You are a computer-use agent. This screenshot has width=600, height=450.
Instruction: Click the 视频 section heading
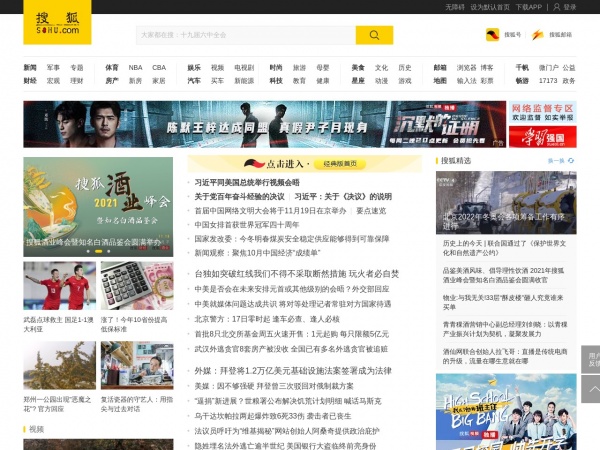tap(36, 429)
